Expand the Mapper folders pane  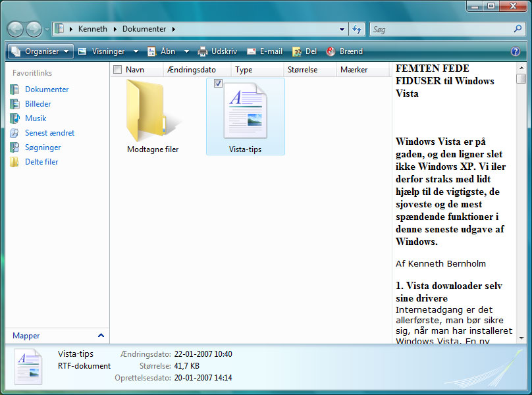[101, 336]
